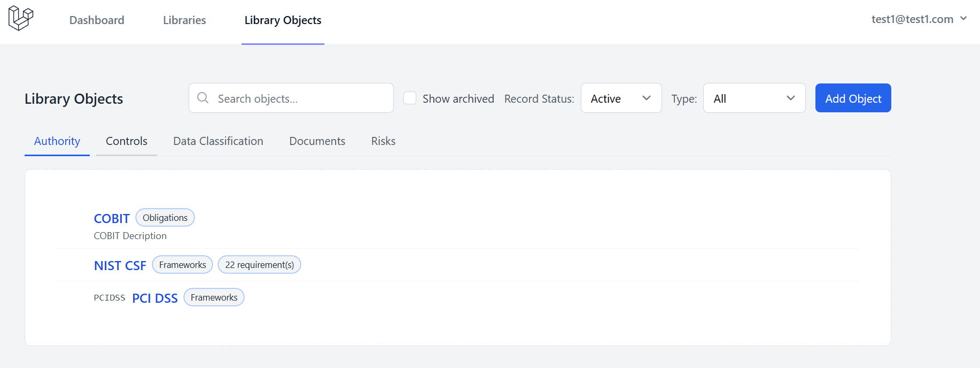Image resolution: width=980 pixels, height=368 pixels.
Task: Click the Laravel logo icon
Action: pyautogui.click(x=21, y=19)
